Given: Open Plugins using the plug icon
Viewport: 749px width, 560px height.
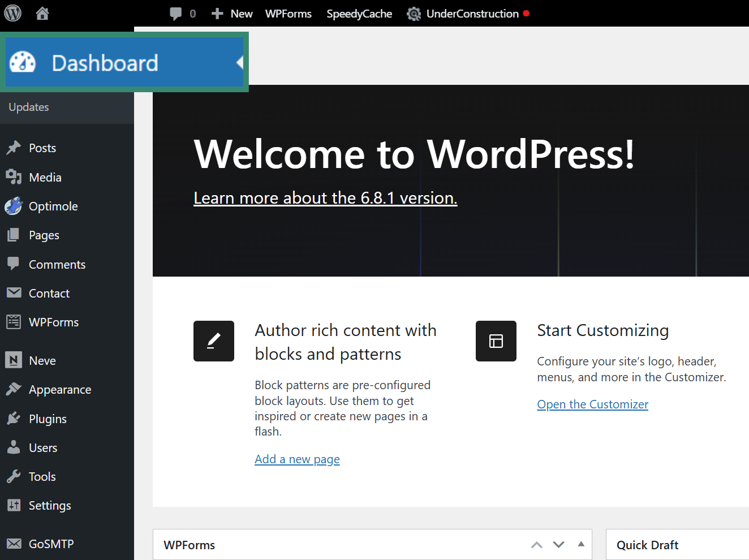Looking at the screenshot, I should tap(14, 419).
